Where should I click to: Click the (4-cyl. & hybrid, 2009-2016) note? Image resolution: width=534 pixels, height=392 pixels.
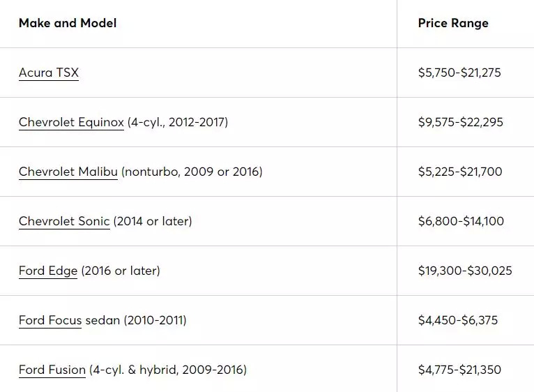pyautogui.click(x=168, y=370)
